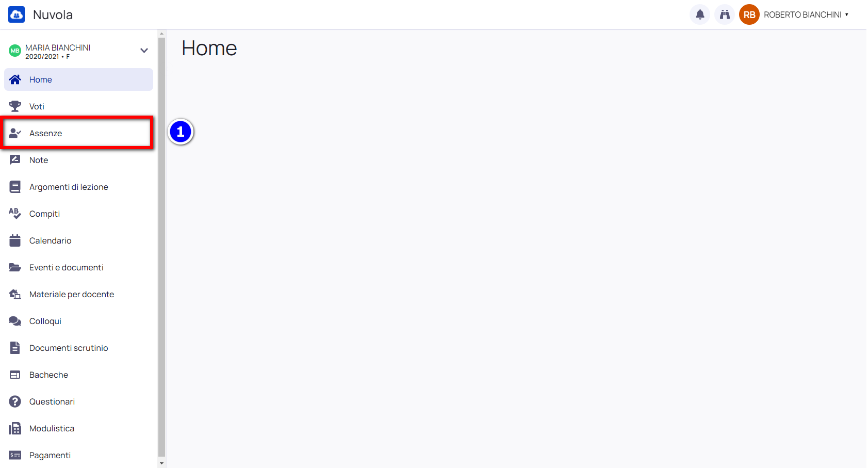Open Materiale per docente
This screenshot has width=868, height=468.
point(78,294)
